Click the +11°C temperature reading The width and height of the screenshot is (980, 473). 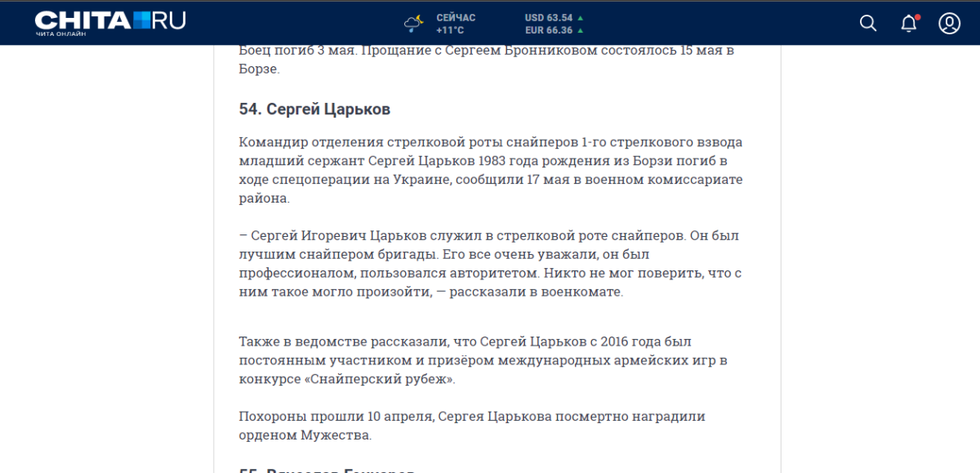[450, 31]
